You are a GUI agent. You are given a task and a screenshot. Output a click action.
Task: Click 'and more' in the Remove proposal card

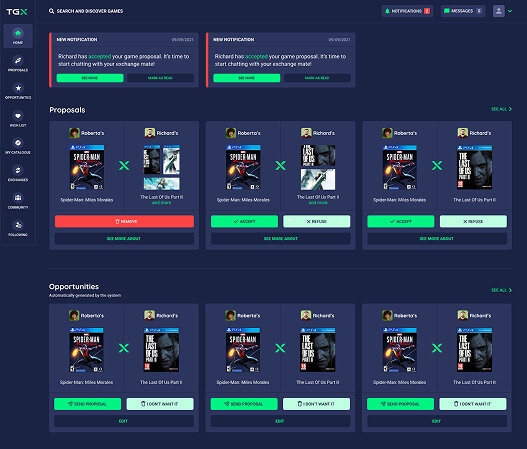click(x=161, y=203)
